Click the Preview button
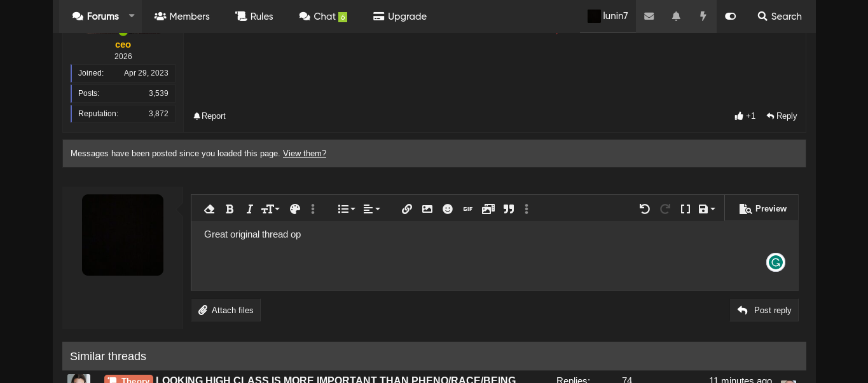The image size is (868, 383). (x=762, y=209)
